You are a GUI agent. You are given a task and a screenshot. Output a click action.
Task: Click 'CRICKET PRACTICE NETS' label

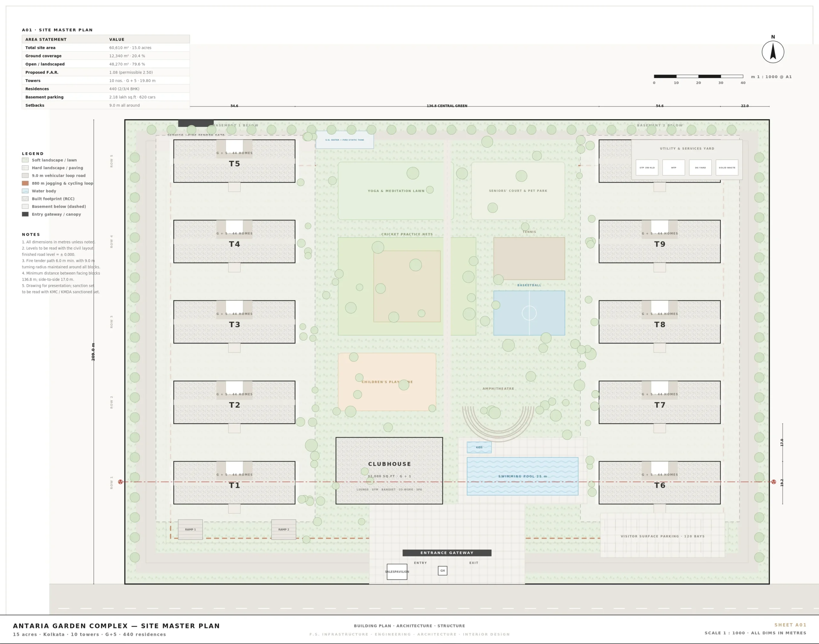[x=407, y=234]
